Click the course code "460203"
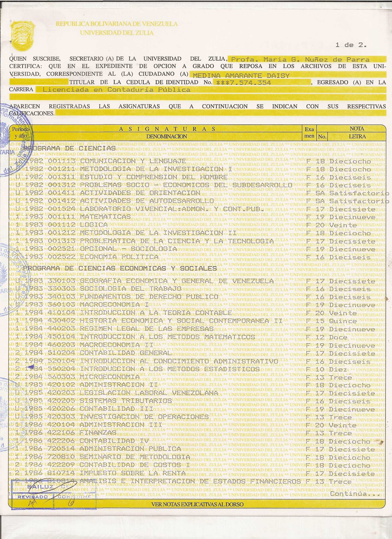 click(62, 345)
